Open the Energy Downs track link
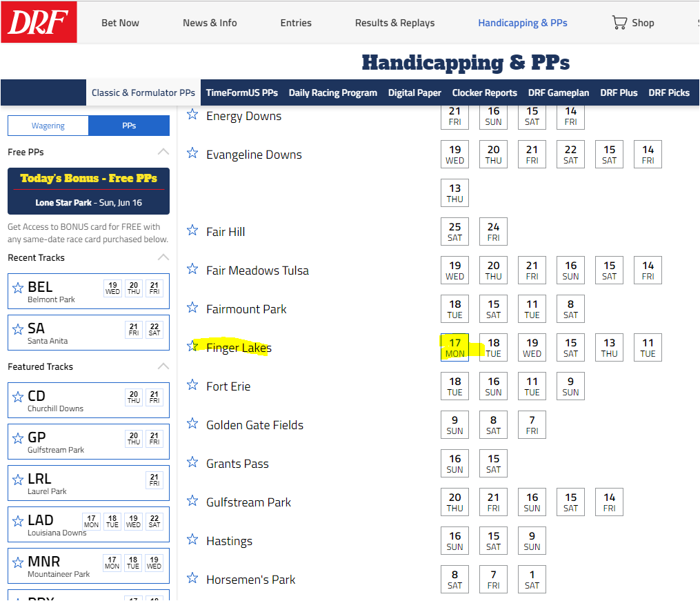 (243, 116)
